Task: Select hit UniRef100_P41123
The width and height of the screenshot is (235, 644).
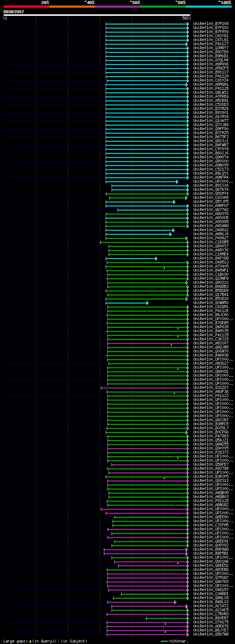Action: click(211, 396)
